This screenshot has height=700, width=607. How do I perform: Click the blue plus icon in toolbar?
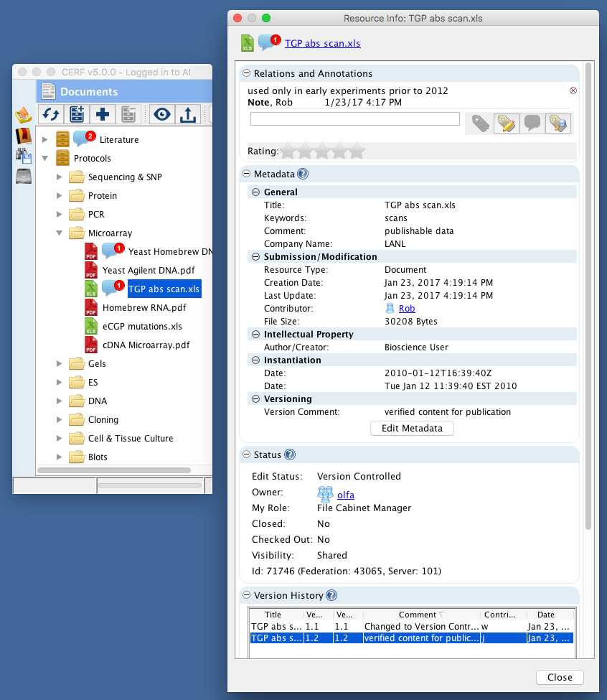[x=103, y=114]
